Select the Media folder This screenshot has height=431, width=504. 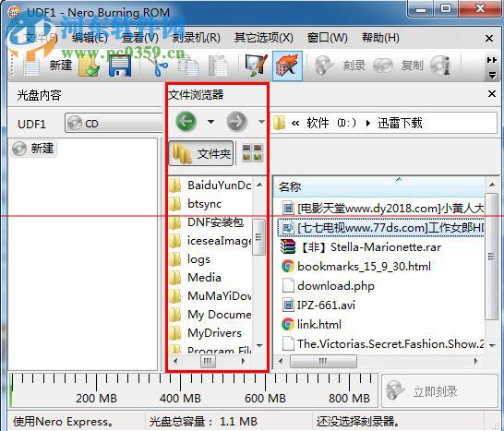click(196, 278)
